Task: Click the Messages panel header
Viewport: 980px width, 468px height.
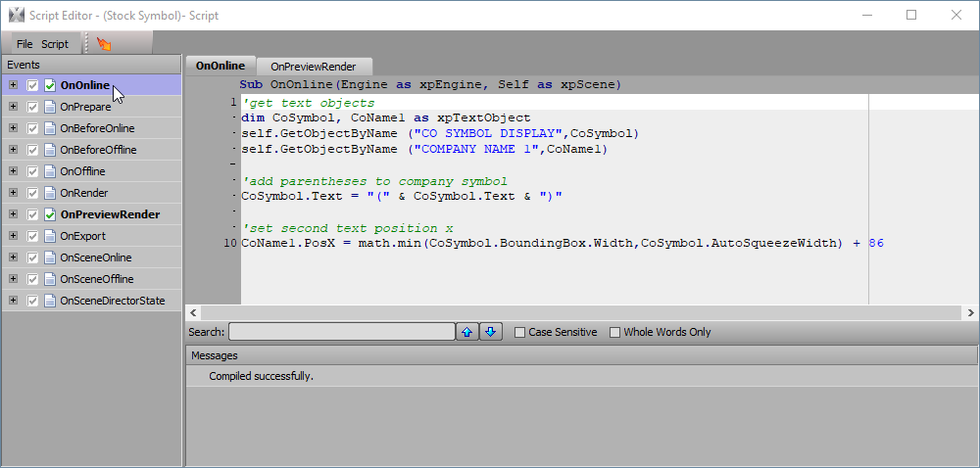Action: tap(581, 355)
